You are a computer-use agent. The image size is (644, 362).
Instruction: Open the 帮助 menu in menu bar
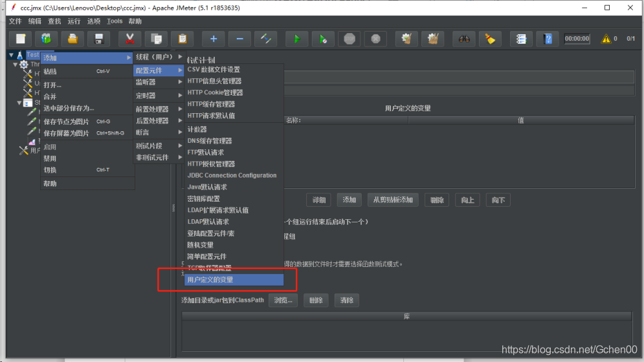click(135, 21)
